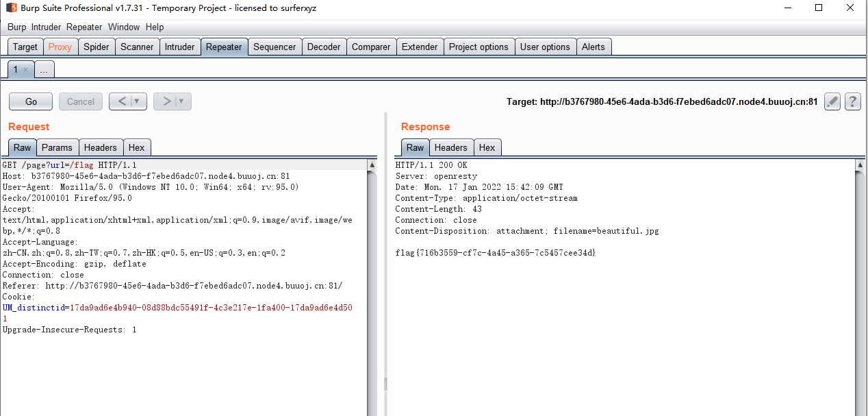Click the Burp Suite logo icon in title bar
Image resolution: width=868 pixels, height=416 pixels.
pos(11,8)
